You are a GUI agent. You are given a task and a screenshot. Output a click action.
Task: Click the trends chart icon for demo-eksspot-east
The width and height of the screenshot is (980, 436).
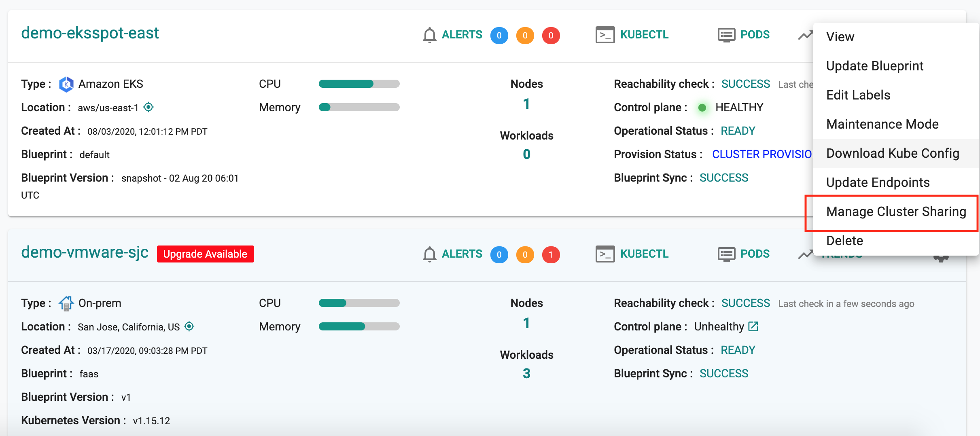coord(805,36)
